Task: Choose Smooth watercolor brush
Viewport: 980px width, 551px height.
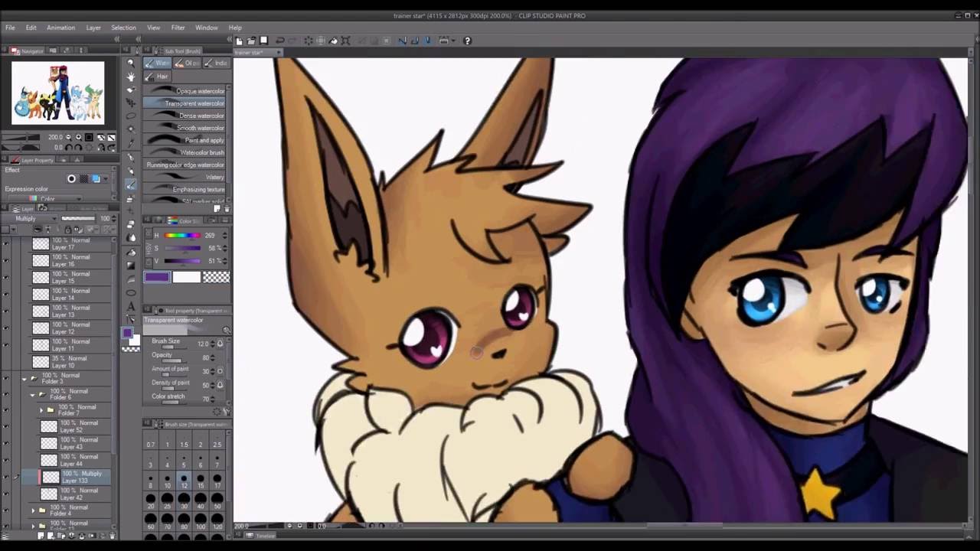Action: point(185,128)
